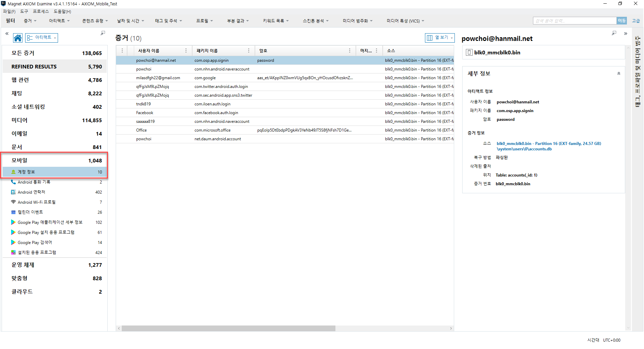This screenshot has height=349, width=644.
Task: Select 운영 체제 category
Action: [x=55, y=265]
